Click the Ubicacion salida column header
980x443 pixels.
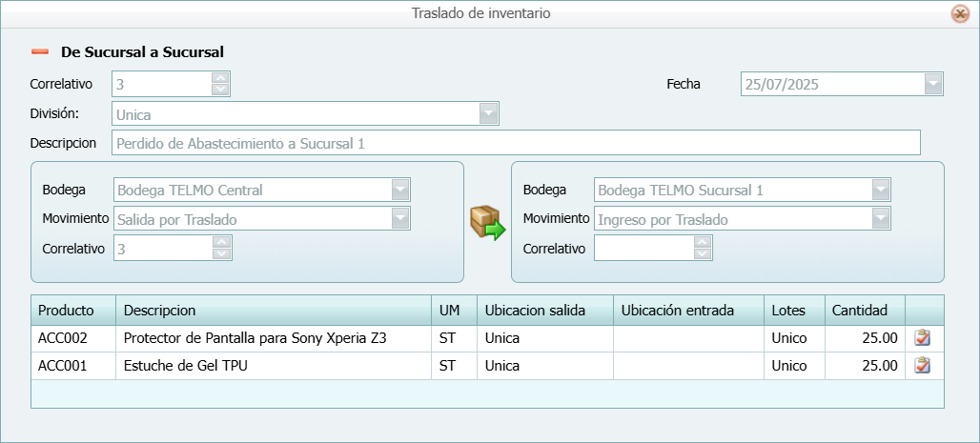[x=545, y=310]
